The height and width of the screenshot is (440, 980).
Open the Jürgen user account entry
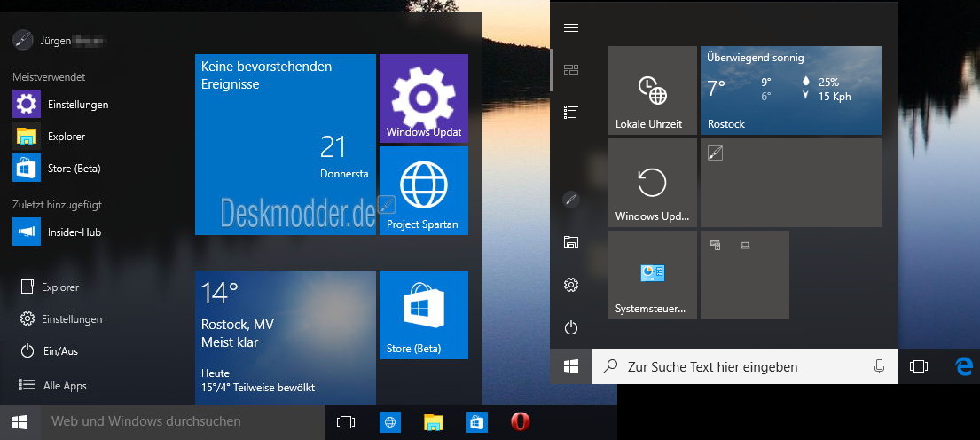[59, 40]
